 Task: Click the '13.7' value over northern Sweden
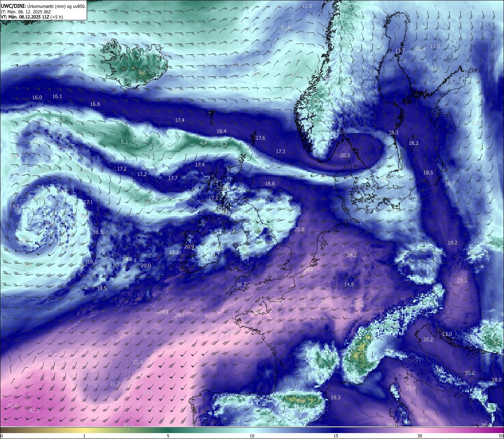click(x=400, y=51)
